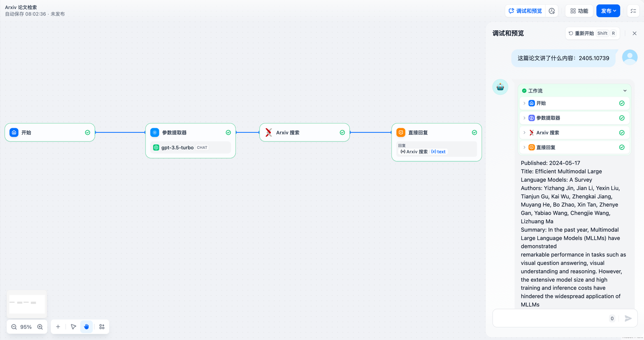Click the add node plus icon
This screenshot has height=340, width=644.
(x=58, y=326)
